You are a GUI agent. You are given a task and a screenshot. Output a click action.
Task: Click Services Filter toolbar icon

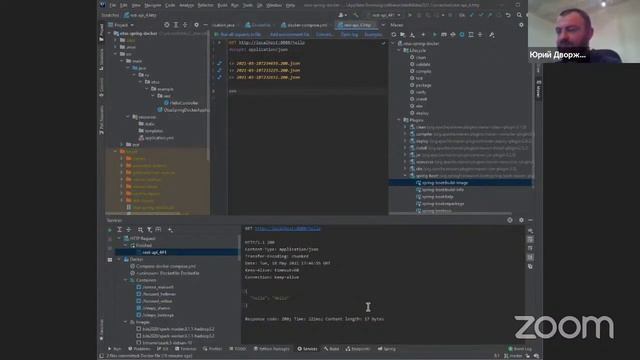tap(149, 230)
